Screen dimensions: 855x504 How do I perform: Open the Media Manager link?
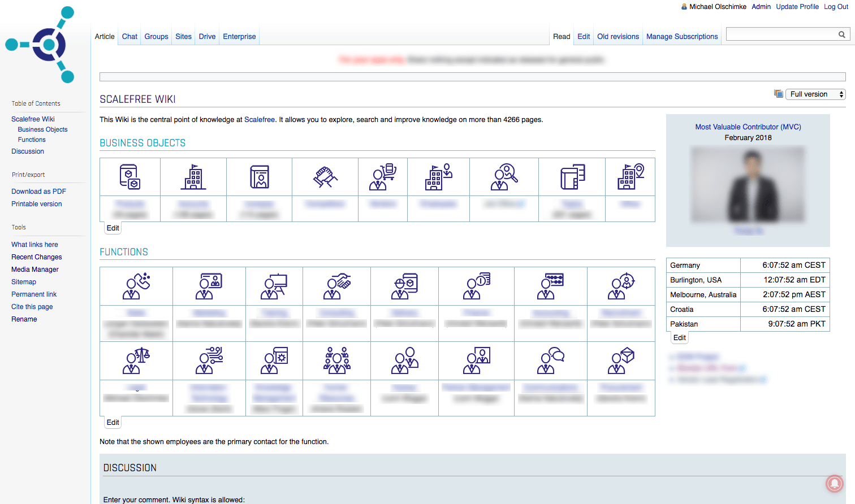click(x=35, y=270)
